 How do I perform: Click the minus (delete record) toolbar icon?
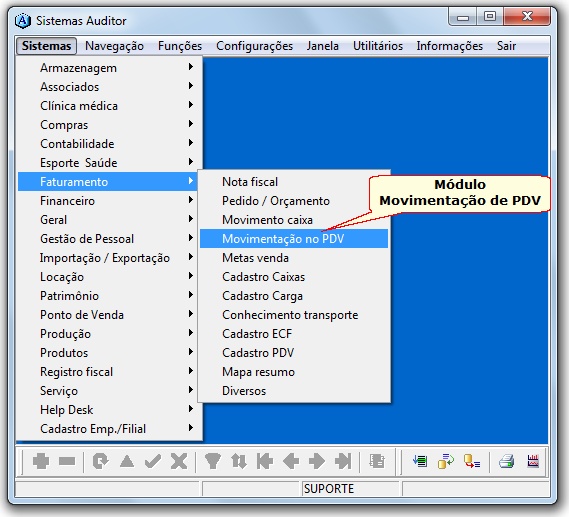[67, 461]
